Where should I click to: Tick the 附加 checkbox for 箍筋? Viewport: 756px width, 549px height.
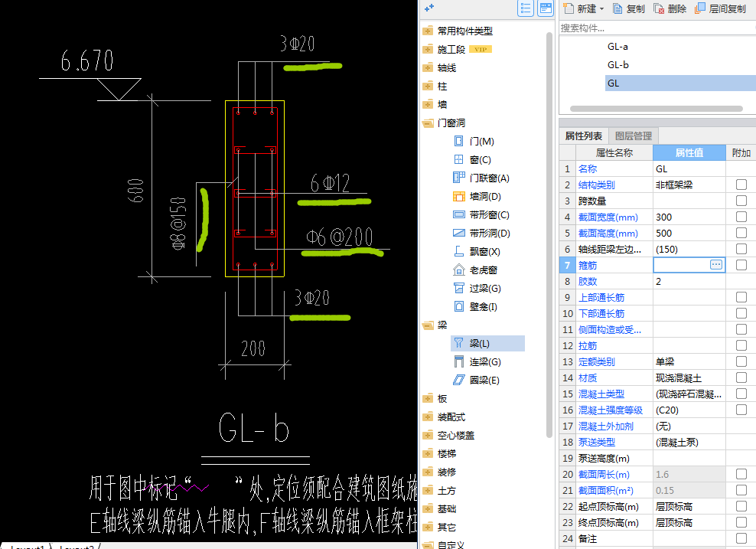pos(741,265)
